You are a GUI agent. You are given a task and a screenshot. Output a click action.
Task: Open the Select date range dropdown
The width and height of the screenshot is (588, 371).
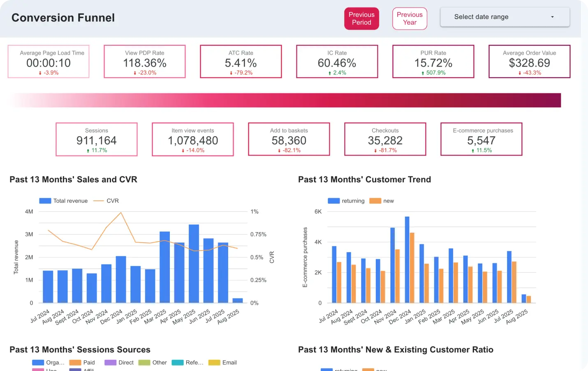[504, 17]
